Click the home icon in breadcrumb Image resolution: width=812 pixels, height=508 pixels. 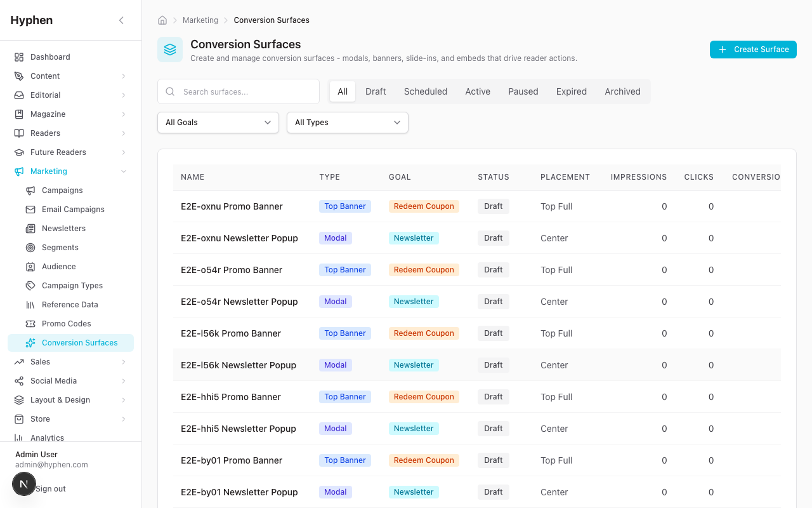[x=162, y=20]
